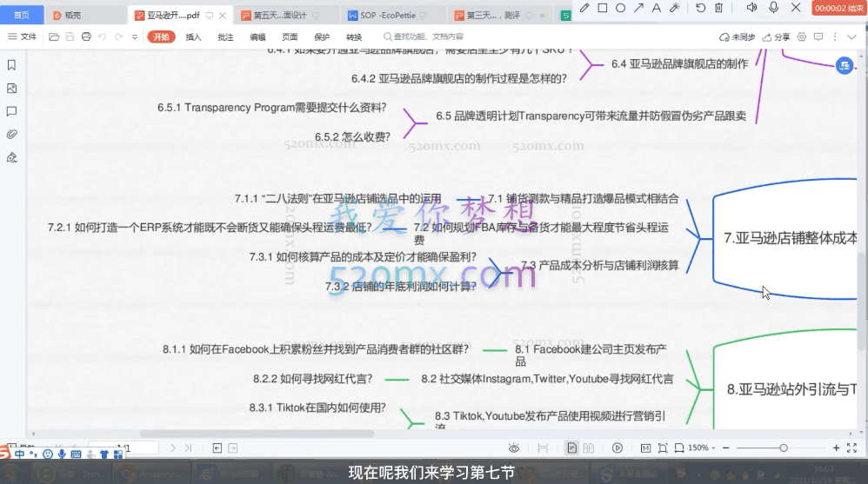Select the arrow drawing tool
Image resolution: width=868 pixels, height=484 pixels.
(x=638, y=8)
